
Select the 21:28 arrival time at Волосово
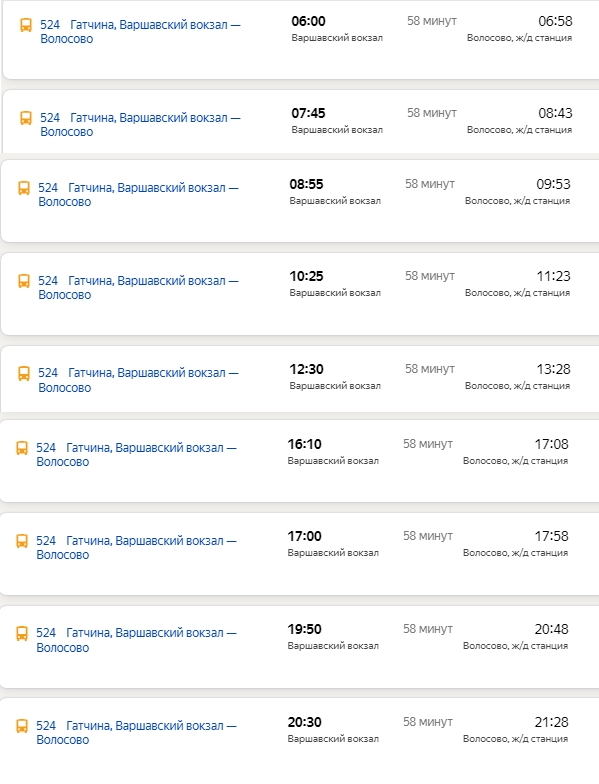pyautogui.click(x=552, y=722)
